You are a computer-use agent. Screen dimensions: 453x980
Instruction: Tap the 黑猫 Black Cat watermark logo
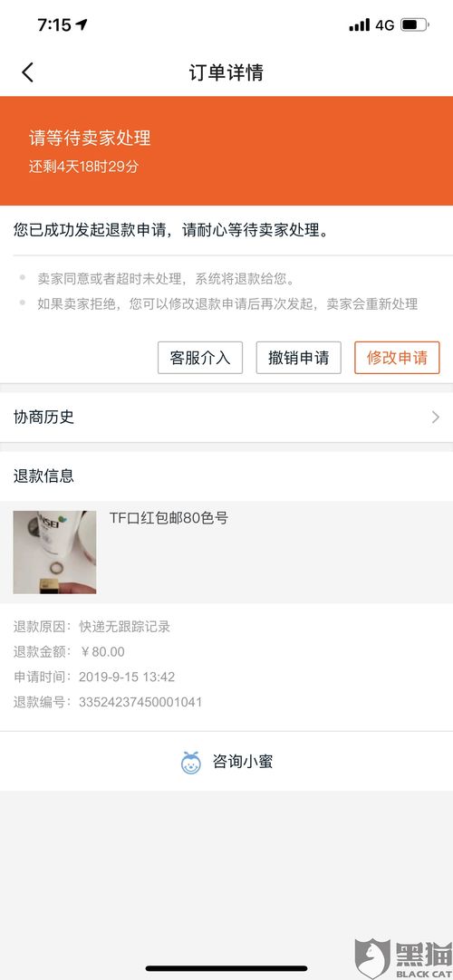(402, 959)
